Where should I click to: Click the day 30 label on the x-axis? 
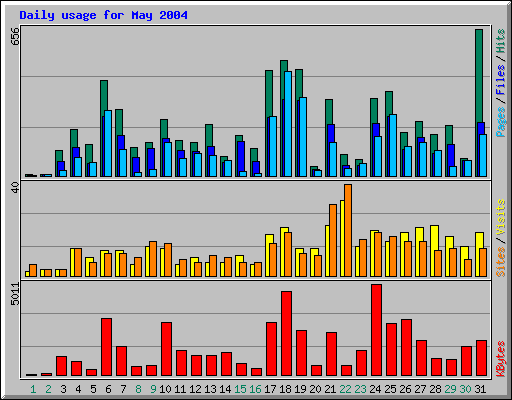pyautogui.click(x=465, y=389)
